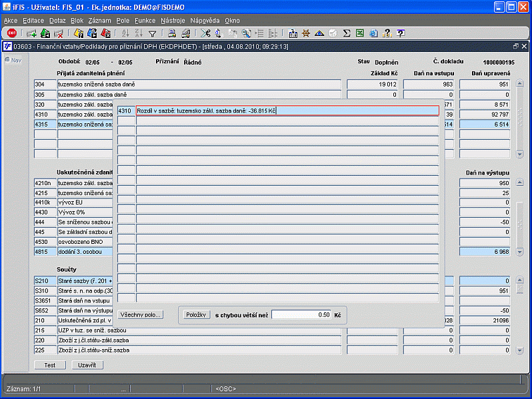Click the save record green icon
This screenshot has height=399, width=532.
pyautogui.click(x=45, y=33)
